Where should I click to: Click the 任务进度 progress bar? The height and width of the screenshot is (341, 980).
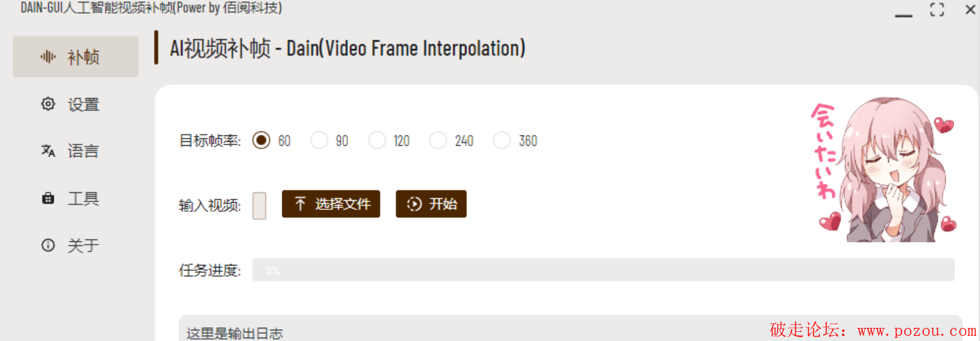(x=603, y=270)
